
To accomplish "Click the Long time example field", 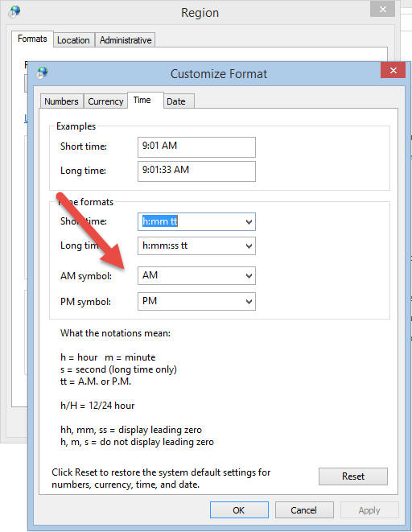I will (x=196, y=171).
